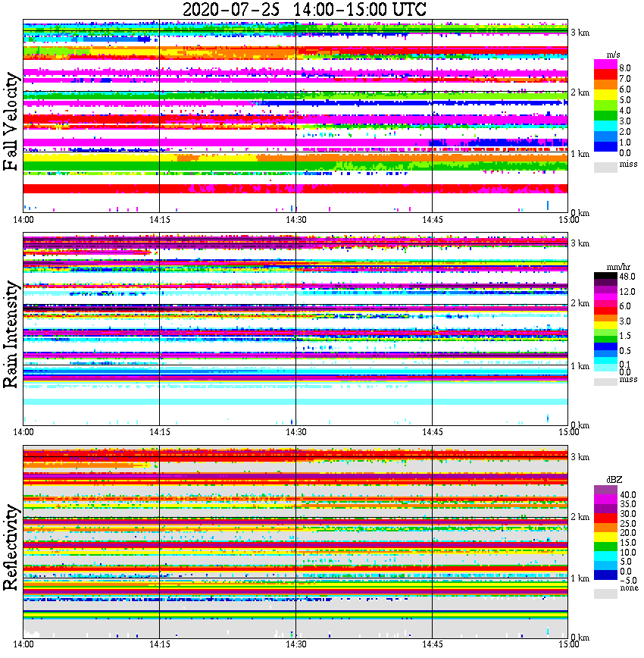The image size is (644, 658).
Task: Open the Fall Velocity time-height plot panel
Action: coord(295,116)
